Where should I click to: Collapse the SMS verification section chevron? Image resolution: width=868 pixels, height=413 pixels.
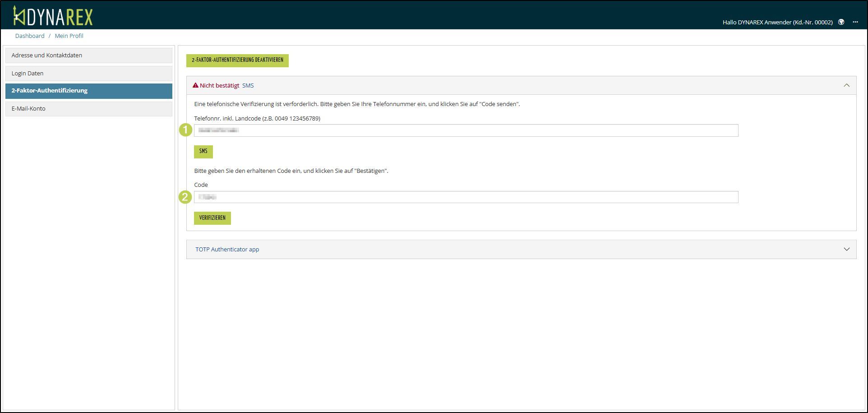point(846,85)
